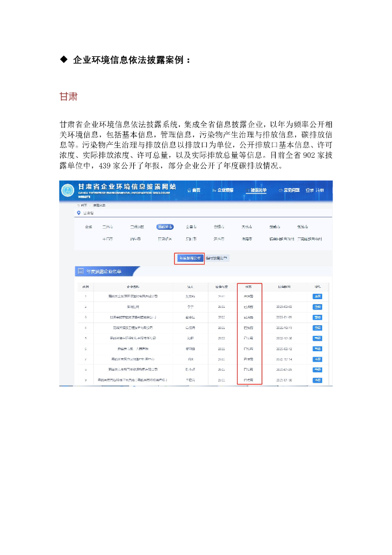Click 查看 button in table row 5
This screenshot has width=392, height=555.
click(317, 338)
